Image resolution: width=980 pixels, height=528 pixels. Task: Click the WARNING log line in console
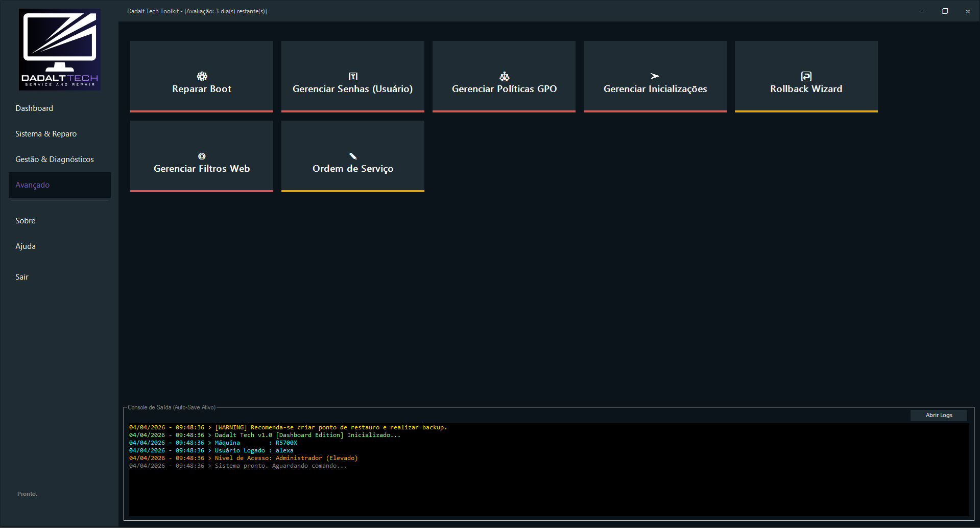(x=288, y=427)
